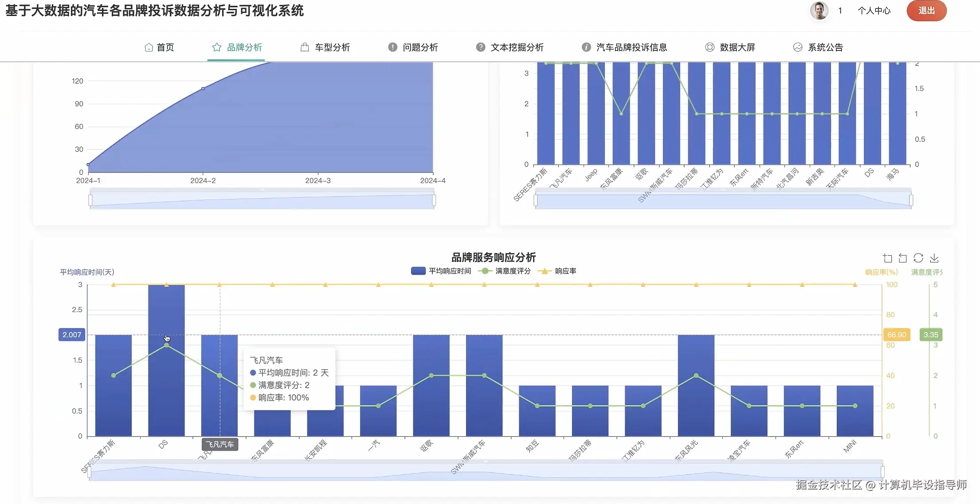The height and width of the screenshot is (504, 980).
Task: Toggle 满意度评分 legend series
Action: 504,271
